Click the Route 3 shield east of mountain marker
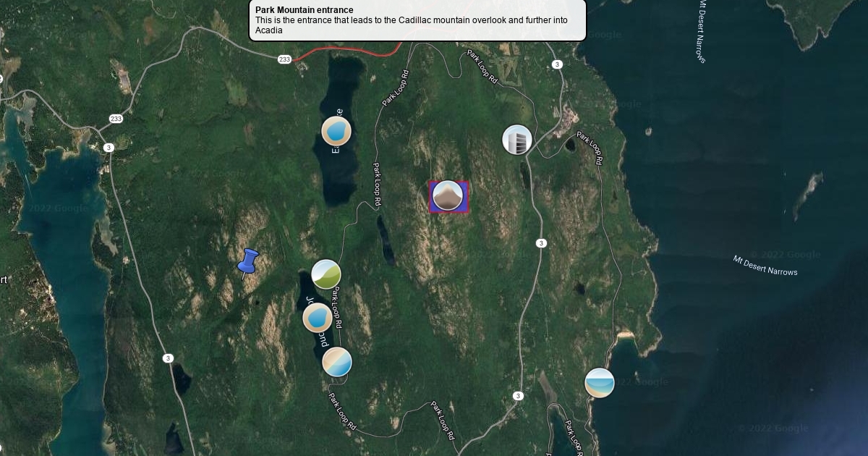The image size is (868, 456). click(x=541, y=243)
